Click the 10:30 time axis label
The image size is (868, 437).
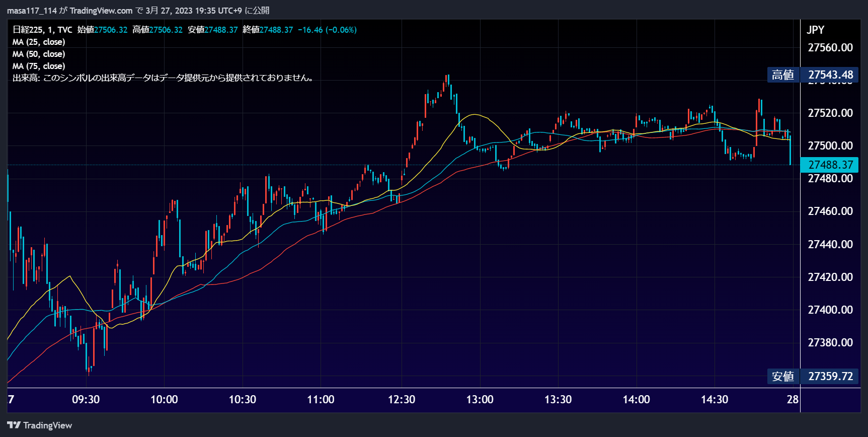coord(243,399)
